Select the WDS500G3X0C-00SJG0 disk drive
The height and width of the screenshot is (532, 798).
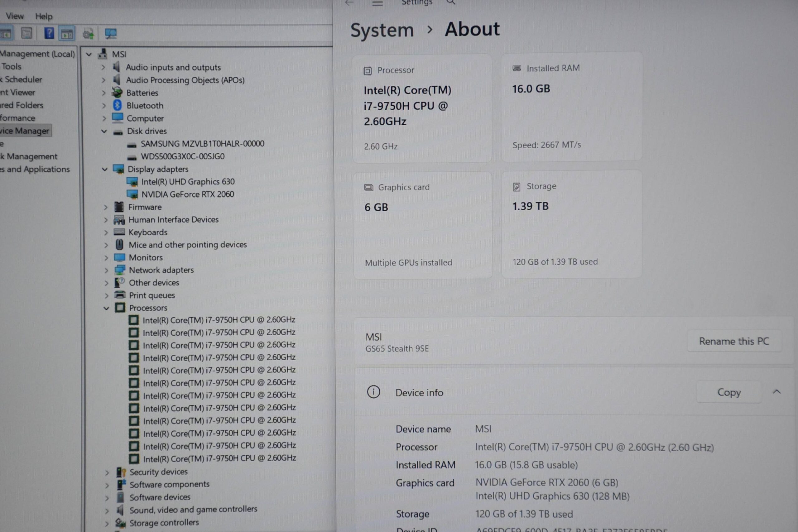click(x=183, y=156)
